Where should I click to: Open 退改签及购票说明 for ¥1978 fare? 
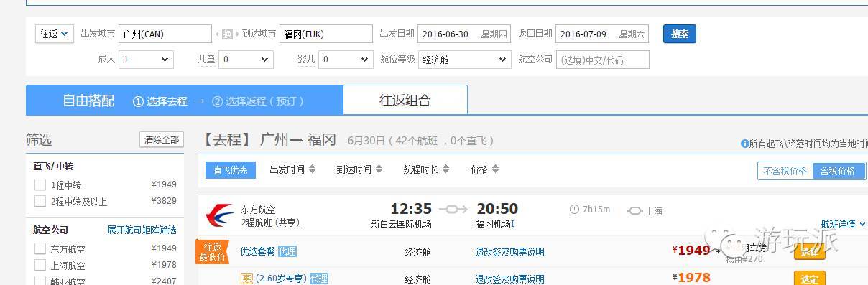(509, 279)
